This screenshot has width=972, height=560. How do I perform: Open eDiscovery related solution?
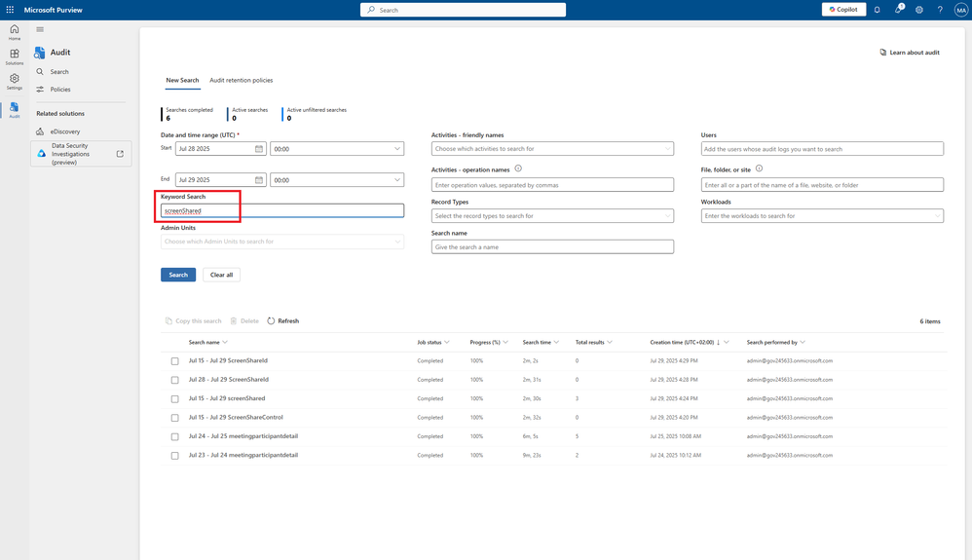tap(65, 131)
